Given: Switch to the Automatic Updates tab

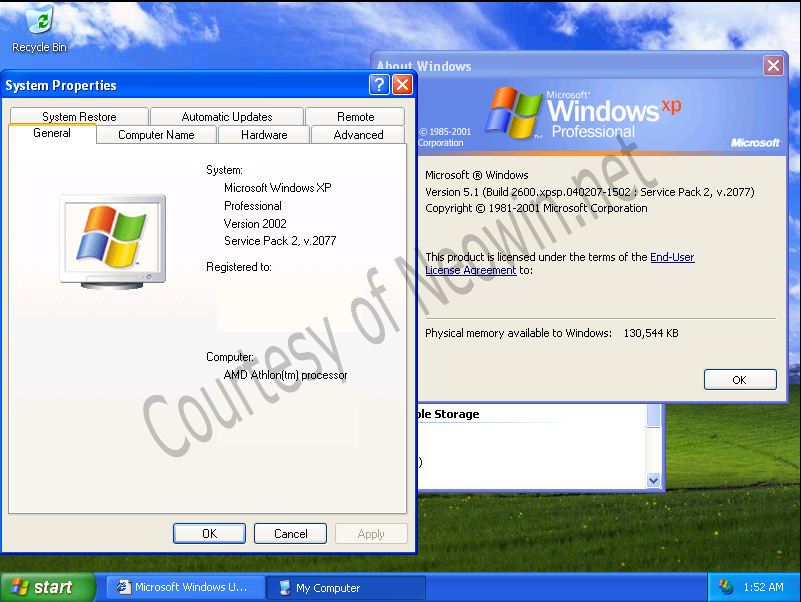Looking at the screenshot, I should coord(227,117).
